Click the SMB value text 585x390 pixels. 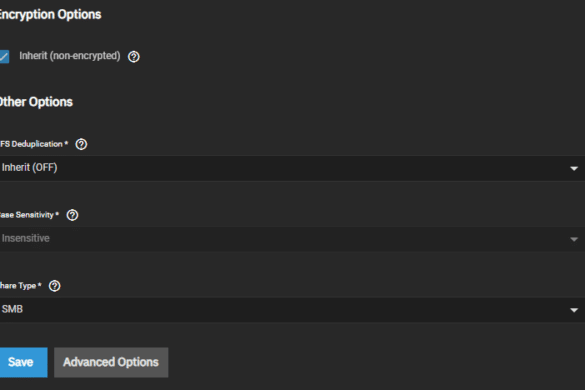[12, 309]
